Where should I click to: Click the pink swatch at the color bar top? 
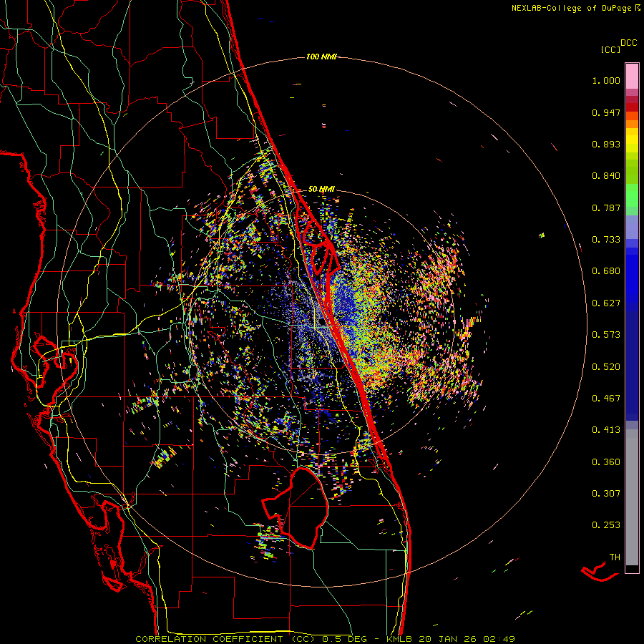pyautogui.click(x=632, y=77)
